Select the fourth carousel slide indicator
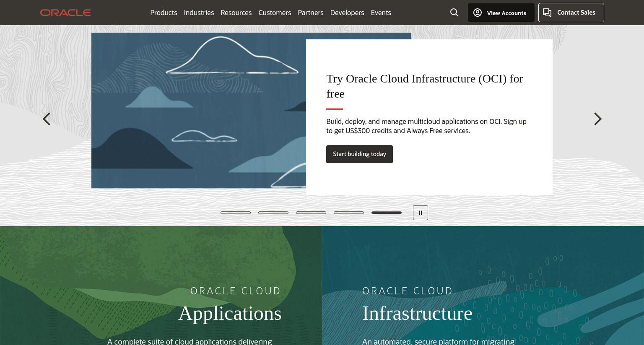644x345 pixels. pos(349,213)
